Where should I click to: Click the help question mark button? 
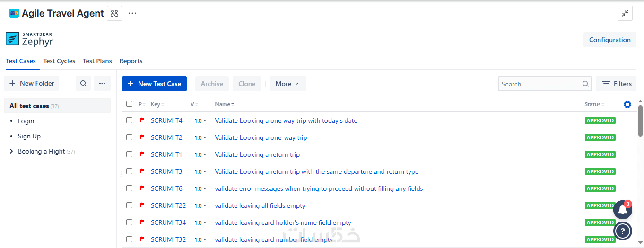click(x=623, y=231)
